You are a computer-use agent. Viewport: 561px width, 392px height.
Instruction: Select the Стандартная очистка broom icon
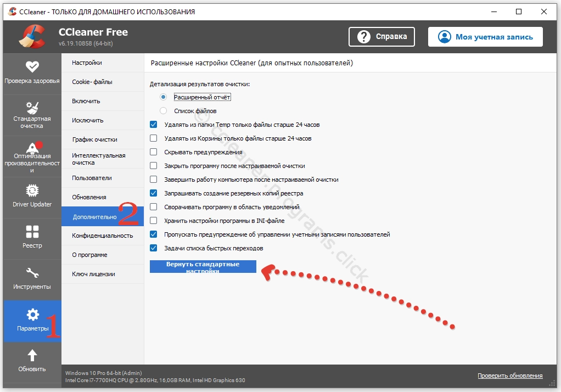32,107
